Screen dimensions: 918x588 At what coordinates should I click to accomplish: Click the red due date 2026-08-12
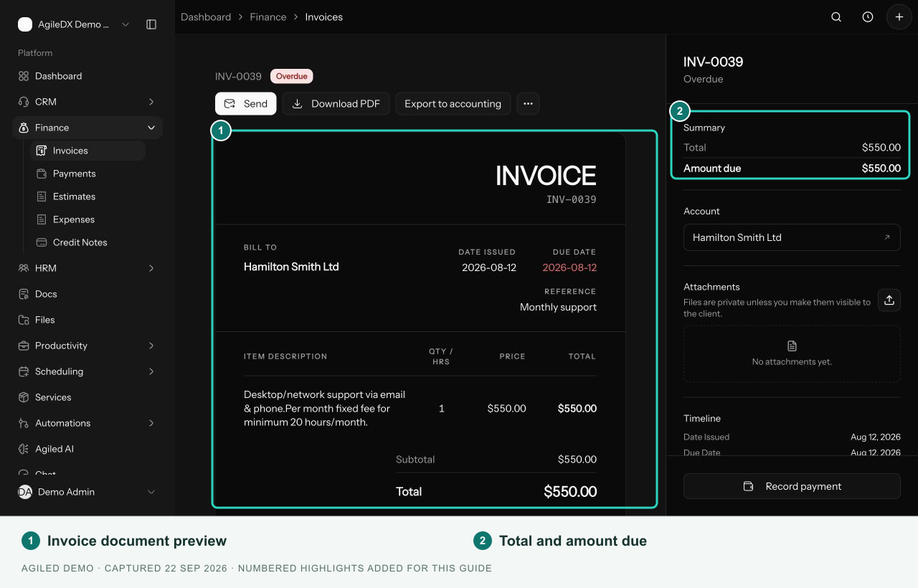[569, 267]
